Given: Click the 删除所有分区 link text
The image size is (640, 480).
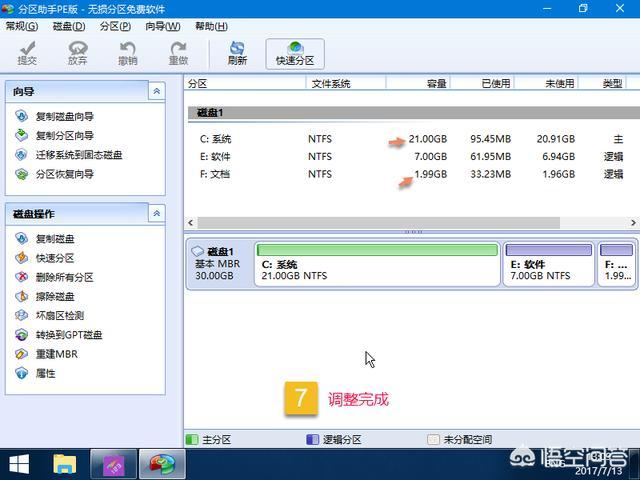Looking at the screenshot, I should coord(65,278).
